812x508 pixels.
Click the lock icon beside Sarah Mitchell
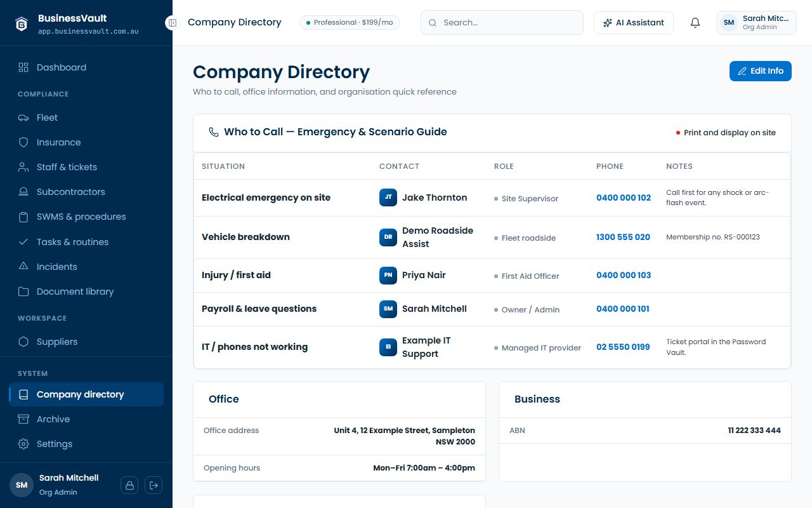click(x=129, y=485)
